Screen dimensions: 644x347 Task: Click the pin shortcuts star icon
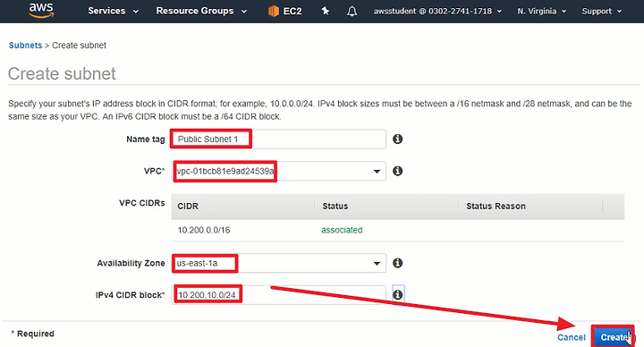click(326, 11)
